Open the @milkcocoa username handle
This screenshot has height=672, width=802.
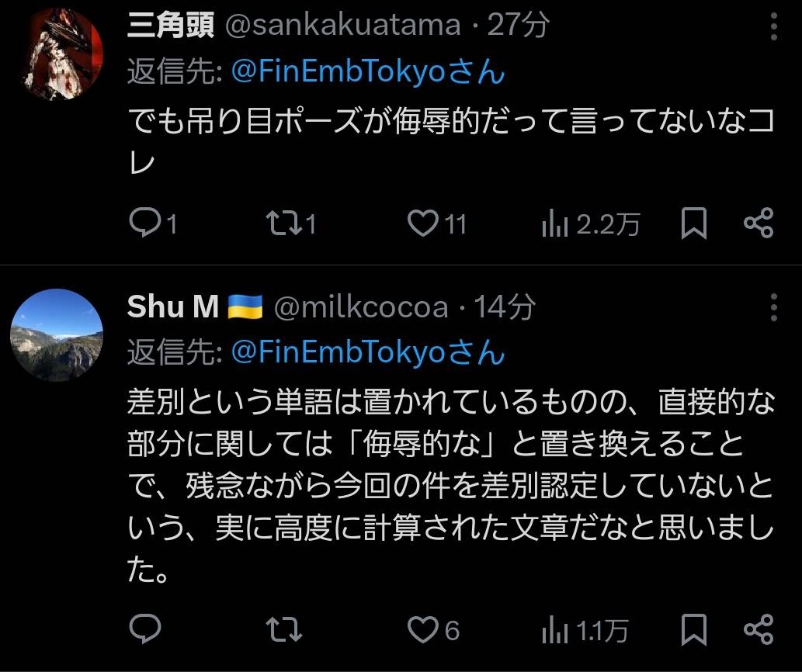[361, 308]
